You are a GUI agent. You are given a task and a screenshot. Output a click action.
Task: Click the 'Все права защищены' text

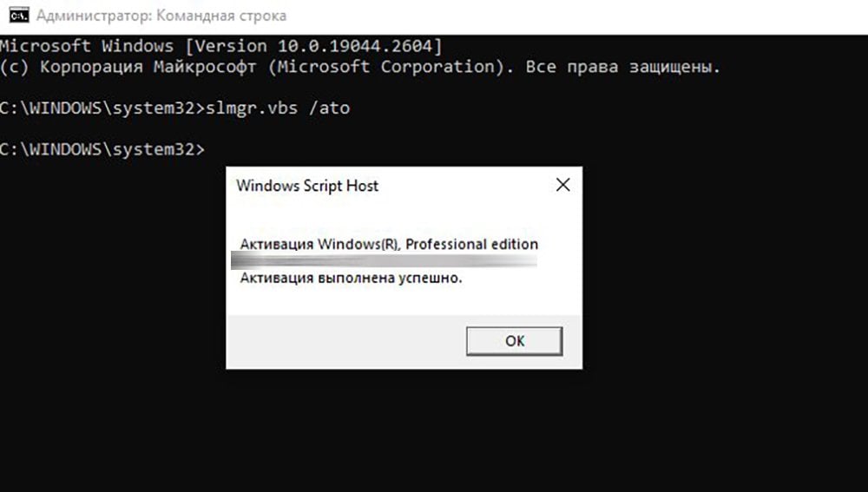[622, 67]
